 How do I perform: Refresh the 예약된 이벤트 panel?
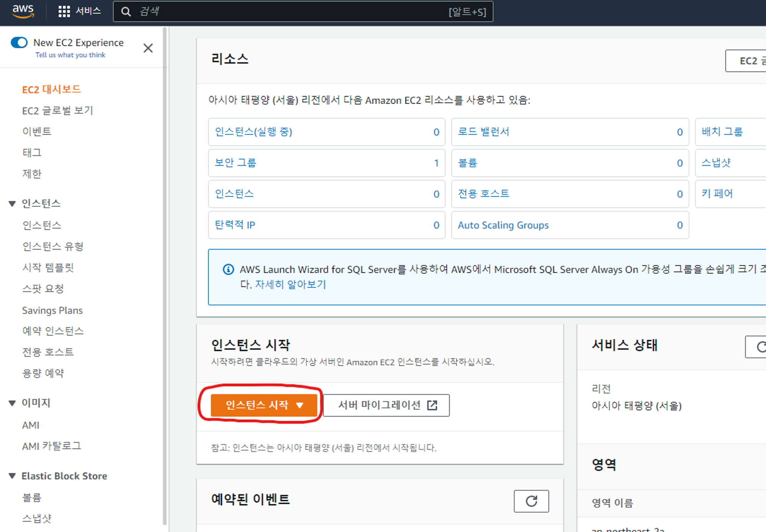point(531,501)
